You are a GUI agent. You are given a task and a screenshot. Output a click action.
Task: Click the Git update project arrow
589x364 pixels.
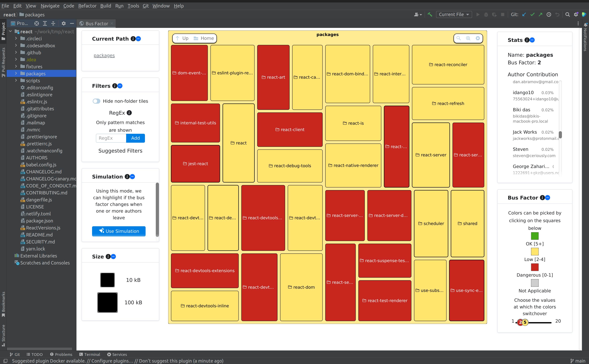click(x=524, y=14)
